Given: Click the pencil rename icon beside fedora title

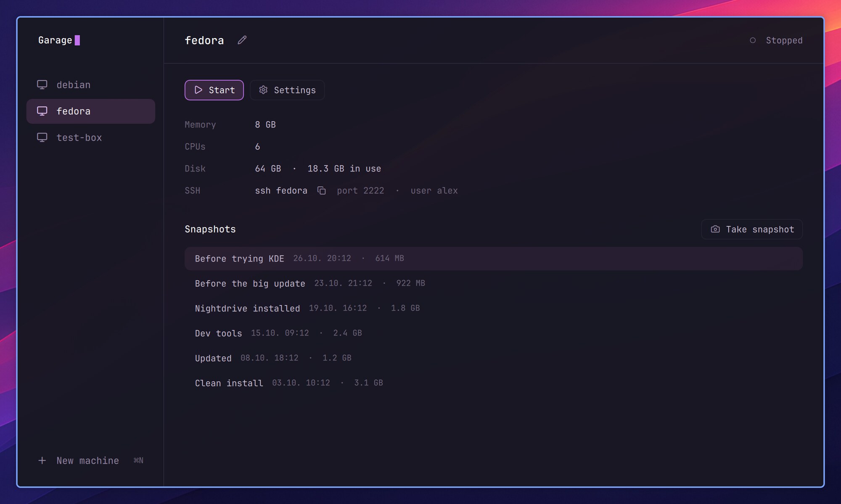Looking at the screenshot, I should click(242, 40).
